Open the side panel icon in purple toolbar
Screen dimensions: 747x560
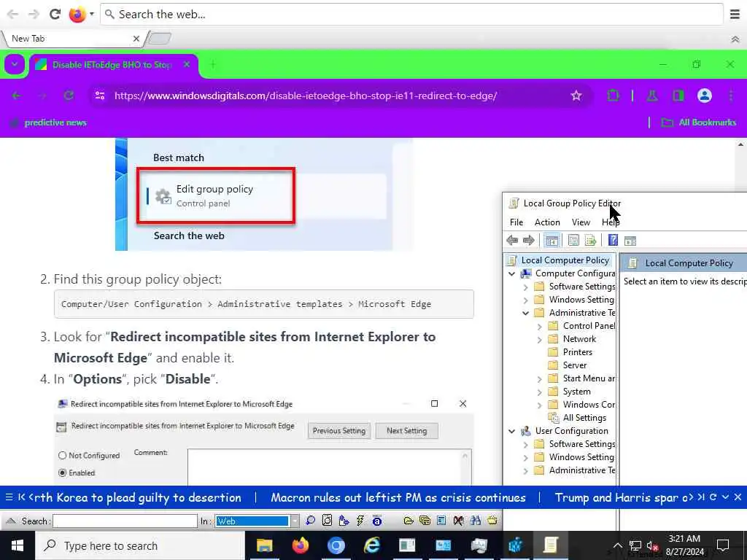click(x=678, y=96)
